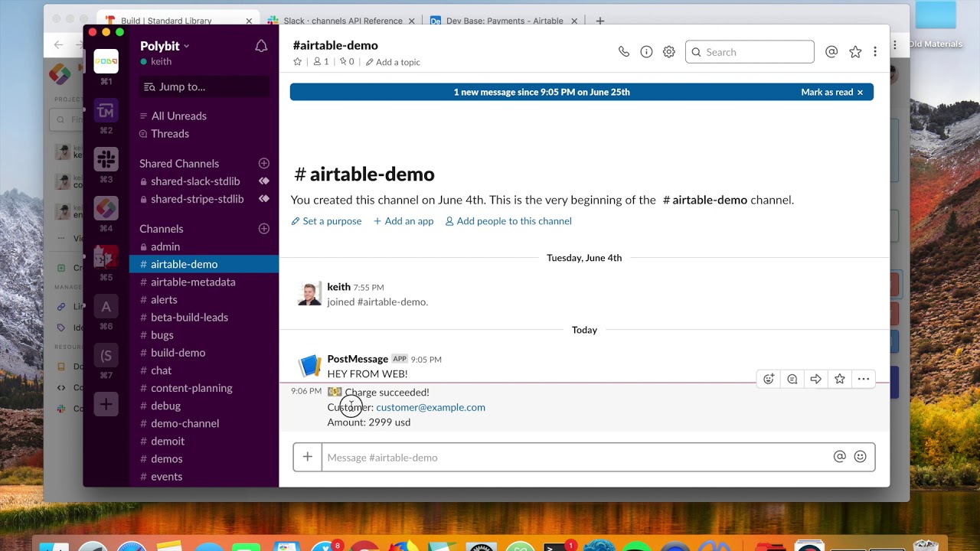
Task: Open the notifications bell icon
Action: click(261, 46)
